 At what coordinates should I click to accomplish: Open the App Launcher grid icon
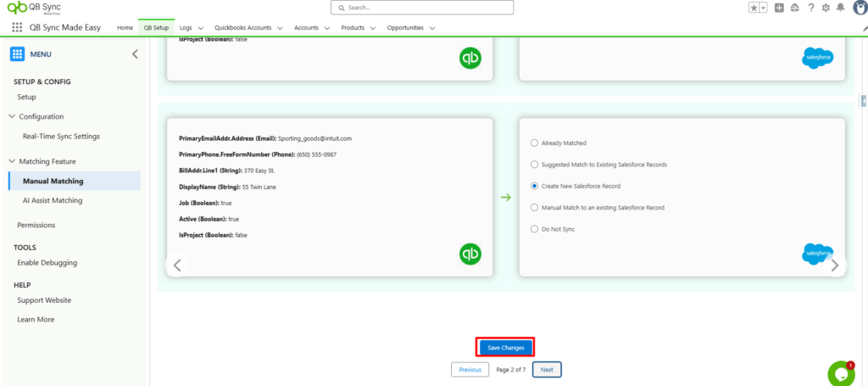pyautogui.click(x=17, y=27)
